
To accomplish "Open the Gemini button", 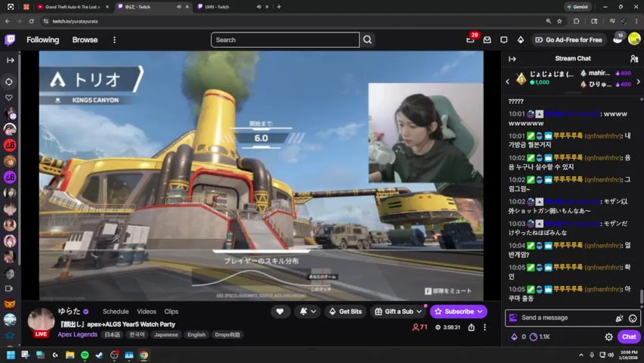I will point(577,7).
